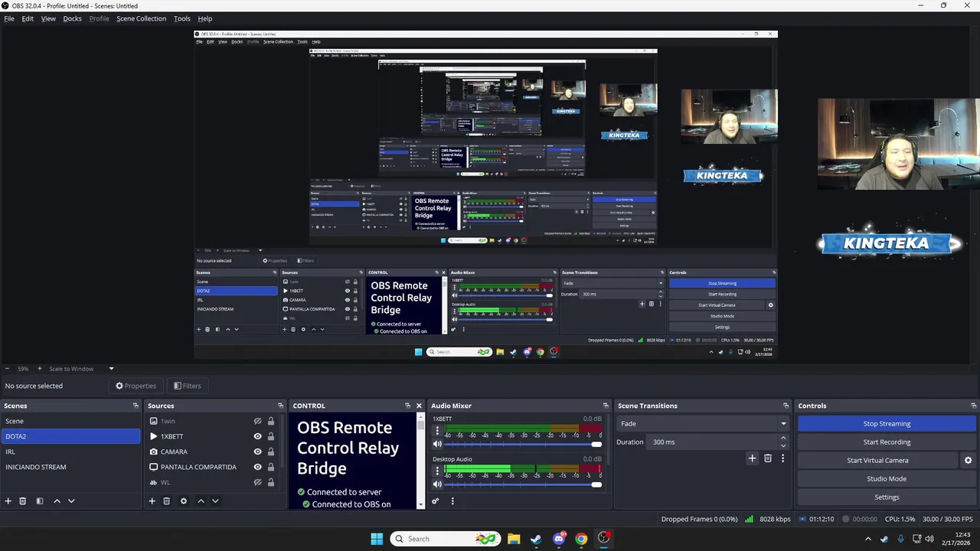Enable Studio Mode
The width and height of the screenshot is (980, 551).
click(x=887, y=478)
